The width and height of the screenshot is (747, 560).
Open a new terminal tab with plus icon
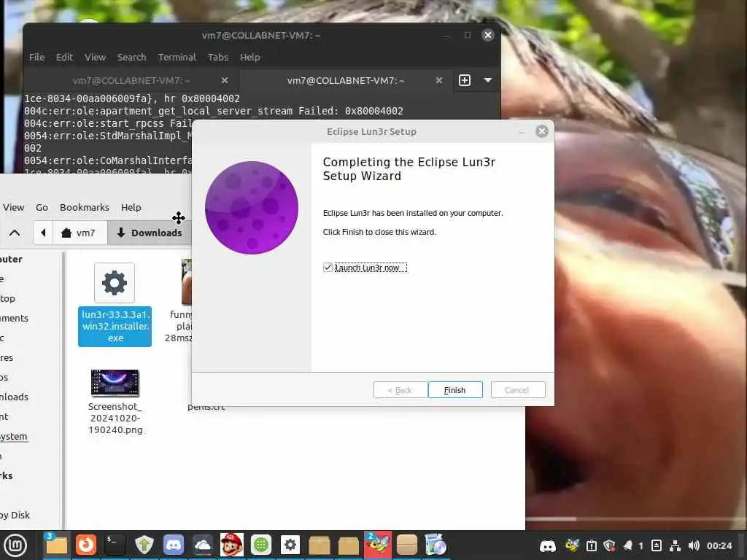point(465,80)
